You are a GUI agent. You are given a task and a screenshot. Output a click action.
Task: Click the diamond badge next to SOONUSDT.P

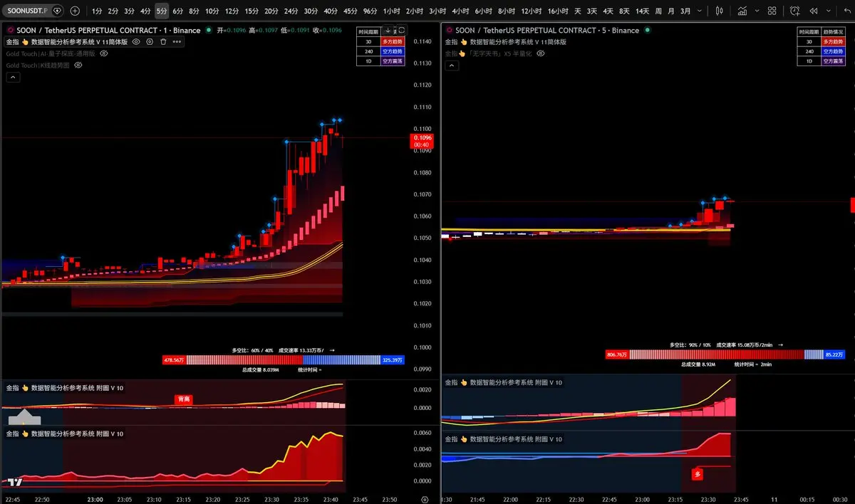(57, 11)
